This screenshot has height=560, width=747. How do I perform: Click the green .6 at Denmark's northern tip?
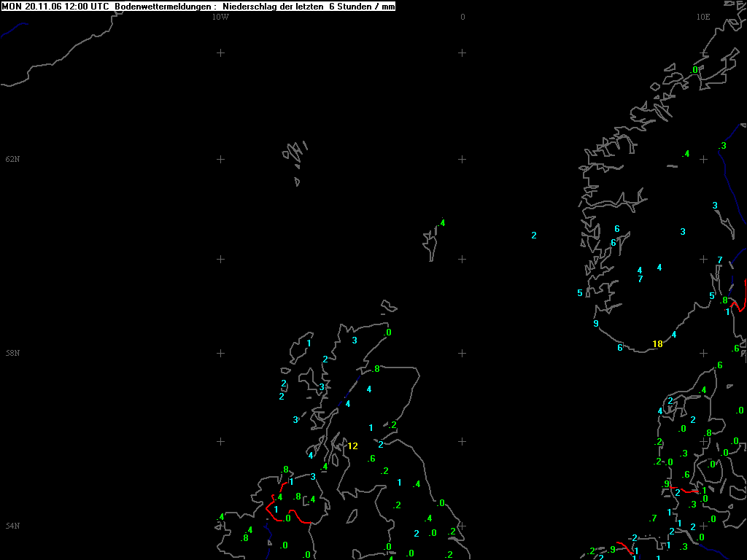click(x=719, y=365)
